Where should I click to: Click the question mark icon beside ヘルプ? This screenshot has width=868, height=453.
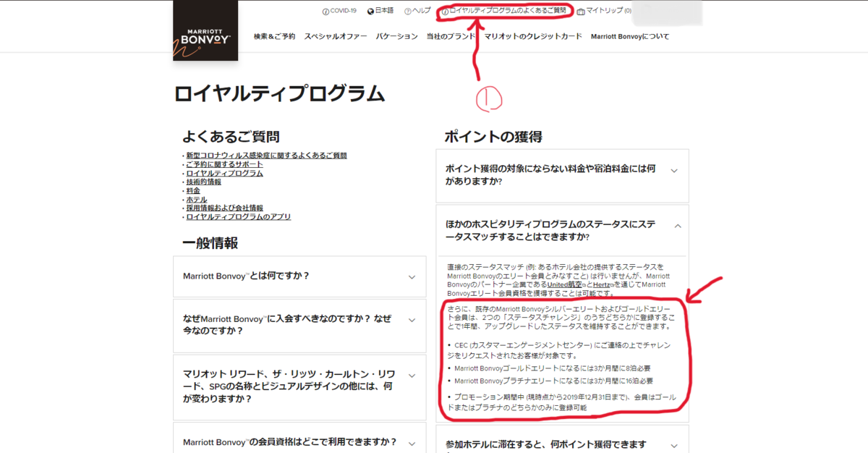point(408,11)
